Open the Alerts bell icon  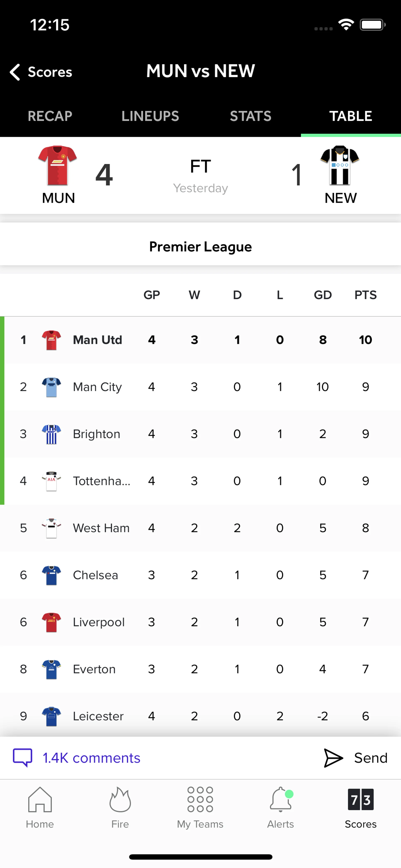click(280, 799)
